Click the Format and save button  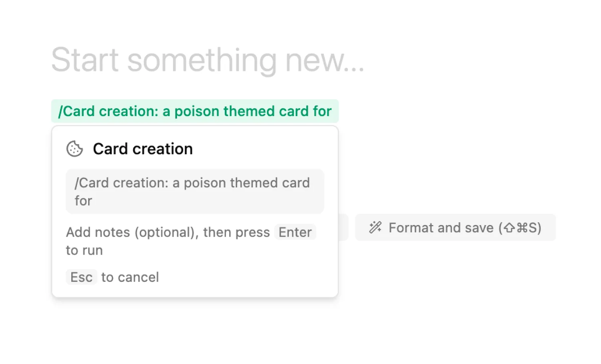455,227
